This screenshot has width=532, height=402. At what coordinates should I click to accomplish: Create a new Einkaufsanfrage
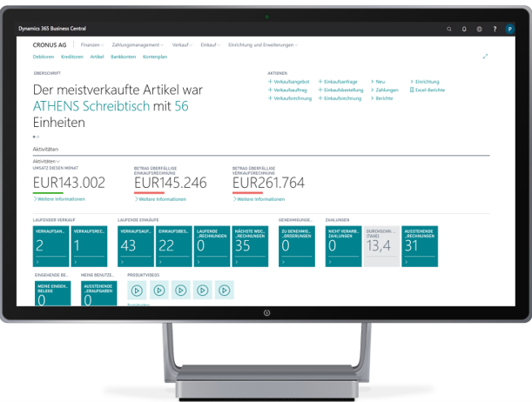click(338, 82)
